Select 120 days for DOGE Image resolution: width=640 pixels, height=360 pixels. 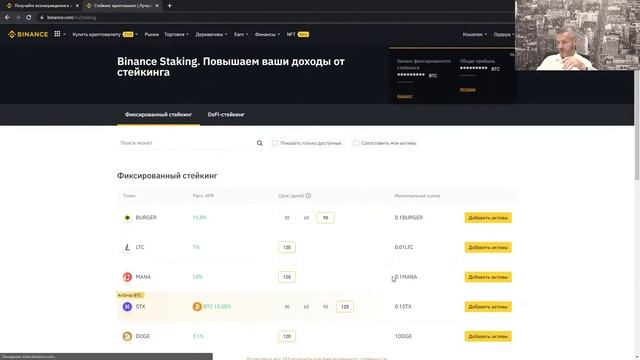(287, 336)
